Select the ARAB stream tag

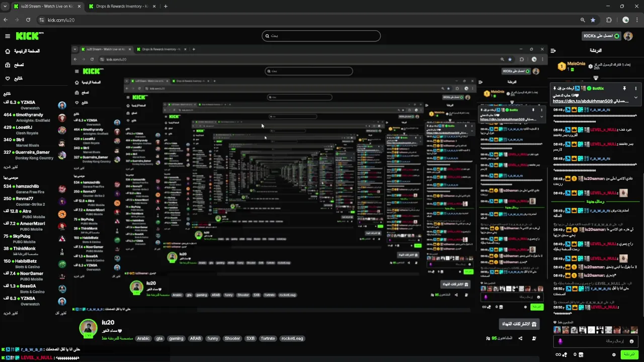(195, 338)
